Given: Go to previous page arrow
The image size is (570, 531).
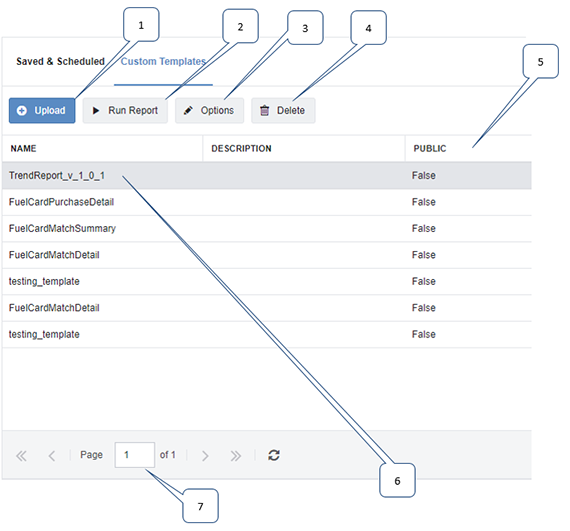Looking at the screenshot, I should click(x=52, y=456).
